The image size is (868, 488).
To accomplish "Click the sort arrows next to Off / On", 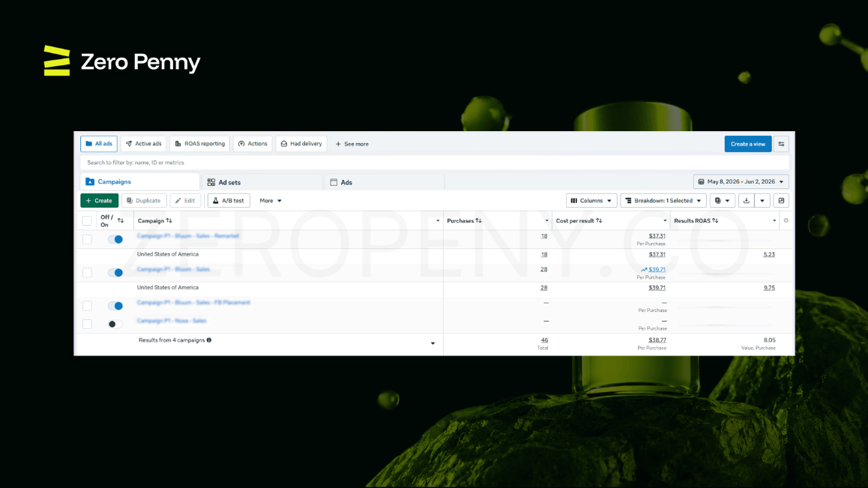I will point(121,220).
